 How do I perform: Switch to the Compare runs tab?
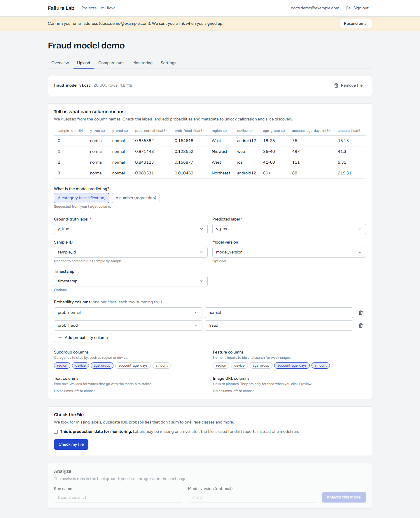coord(111,63)
